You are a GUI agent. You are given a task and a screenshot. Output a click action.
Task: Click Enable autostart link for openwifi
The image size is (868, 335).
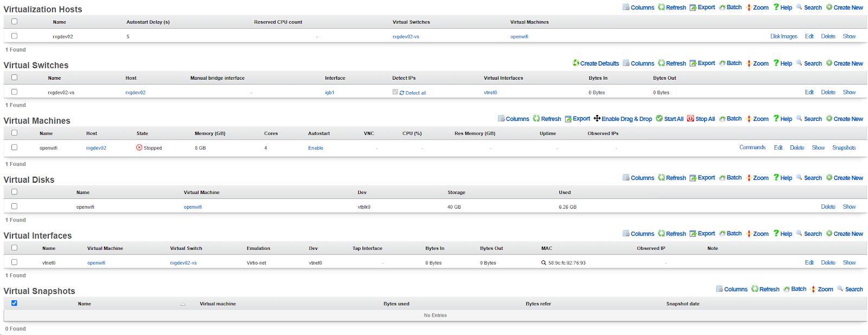coord(315,148)
